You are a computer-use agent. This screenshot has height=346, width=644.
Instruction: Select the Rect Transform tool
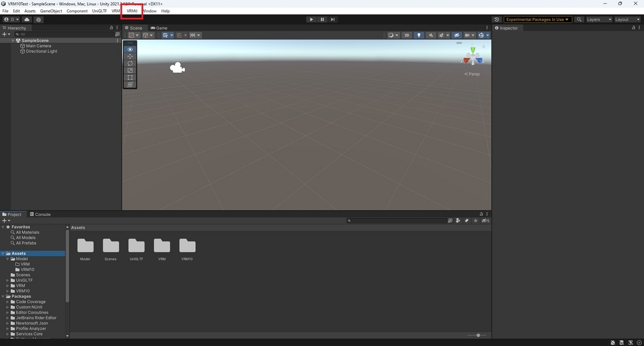tap(130, 77)
